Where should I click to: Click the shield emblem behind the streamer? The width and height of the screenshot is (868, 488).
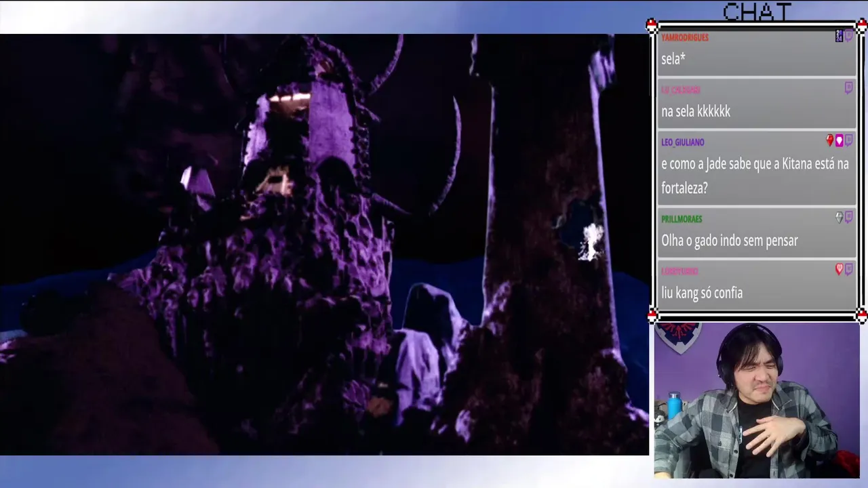(677, 338)
